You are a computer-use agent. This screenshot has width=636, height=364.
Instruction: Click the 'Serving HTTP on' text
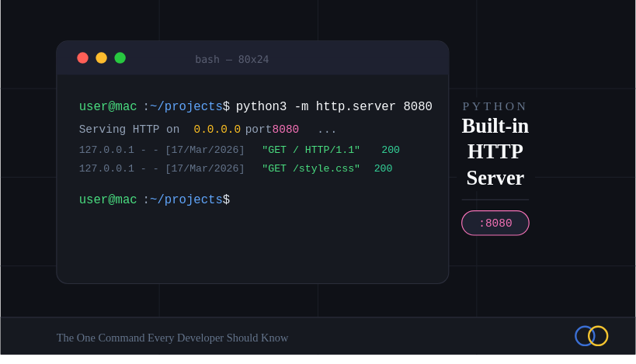point(129,130)
